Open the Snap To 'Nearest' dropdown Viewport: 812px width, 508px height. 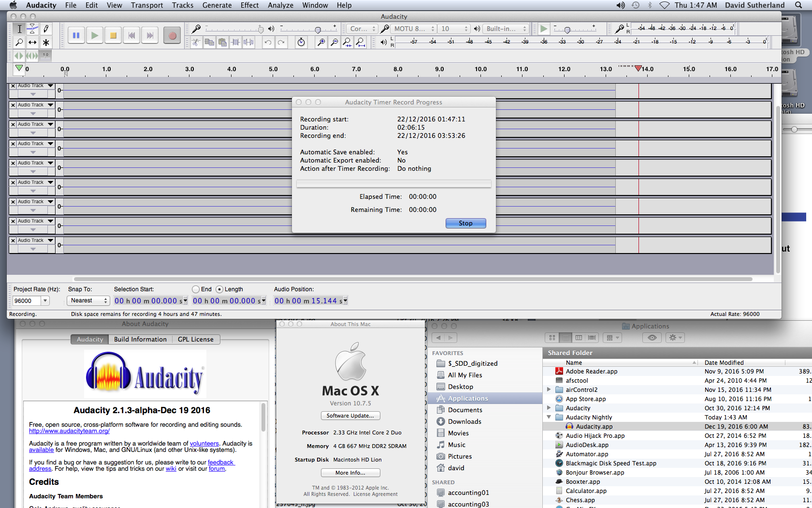[x=88, y=301]
